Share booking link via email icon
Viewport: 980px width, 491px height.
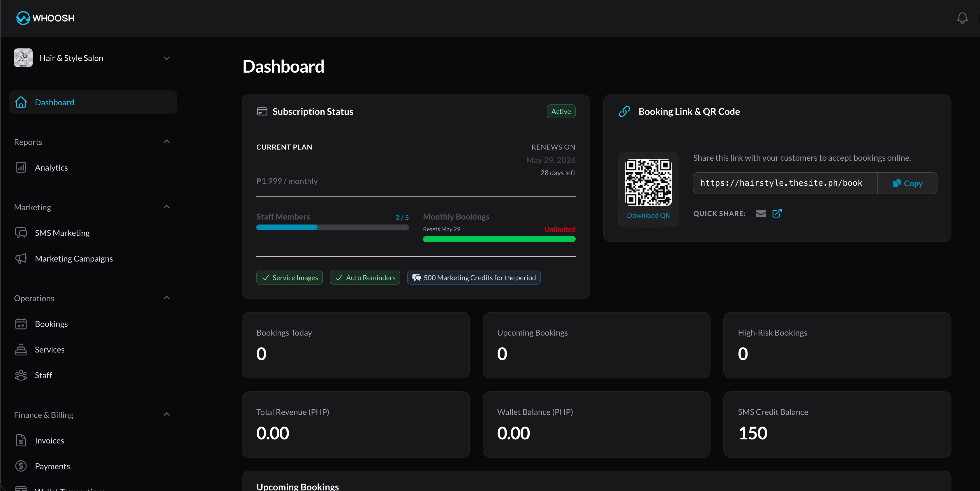click(x=761, y=213)
